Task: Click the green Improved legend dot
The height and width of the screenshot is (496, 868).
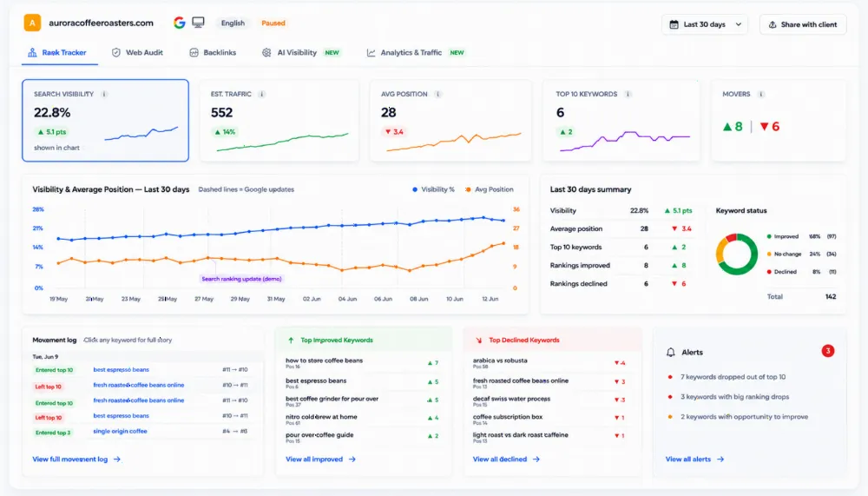Action: [769, 236]
